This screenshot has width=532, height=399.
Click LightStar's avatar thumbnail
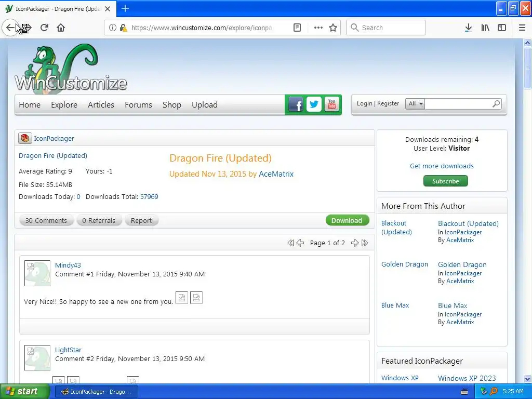37,358
